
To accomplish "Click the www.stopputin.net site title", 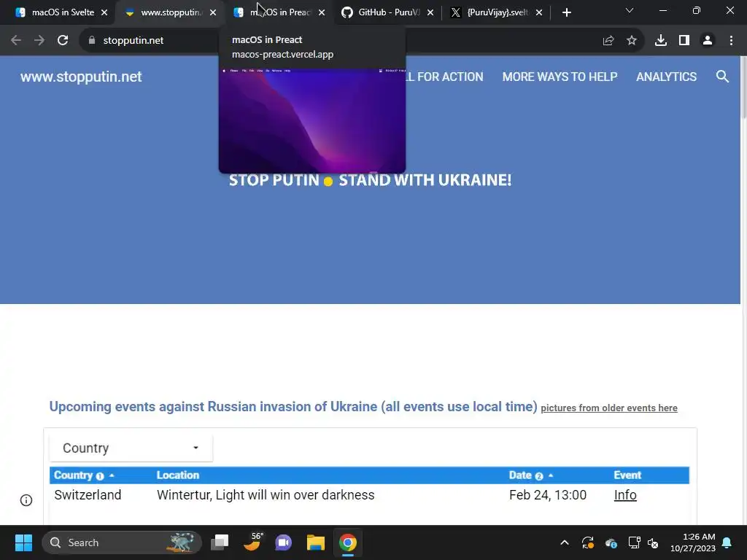I will pos(81,77).
